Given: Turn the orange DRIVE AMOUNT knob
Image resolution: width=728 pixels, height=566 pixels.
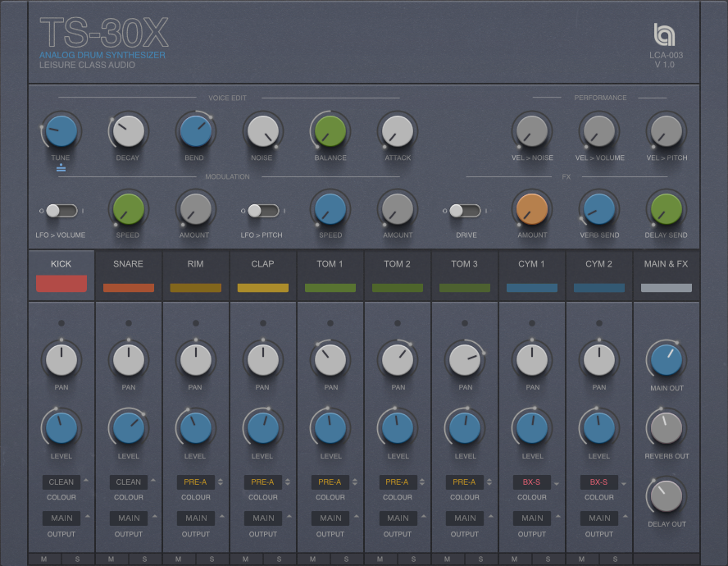Looking at the screenshot, I should point(531,211).
